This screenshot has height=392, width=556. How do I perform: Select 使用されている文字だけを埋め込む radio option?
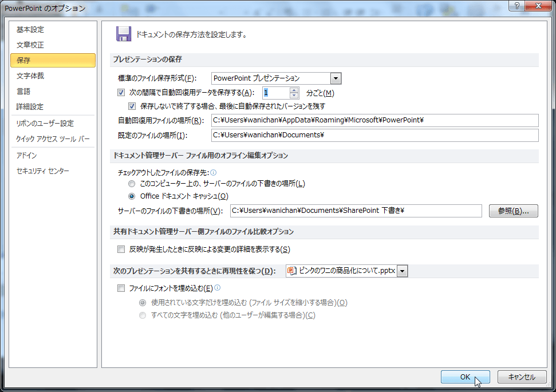(x=143, y=303)
